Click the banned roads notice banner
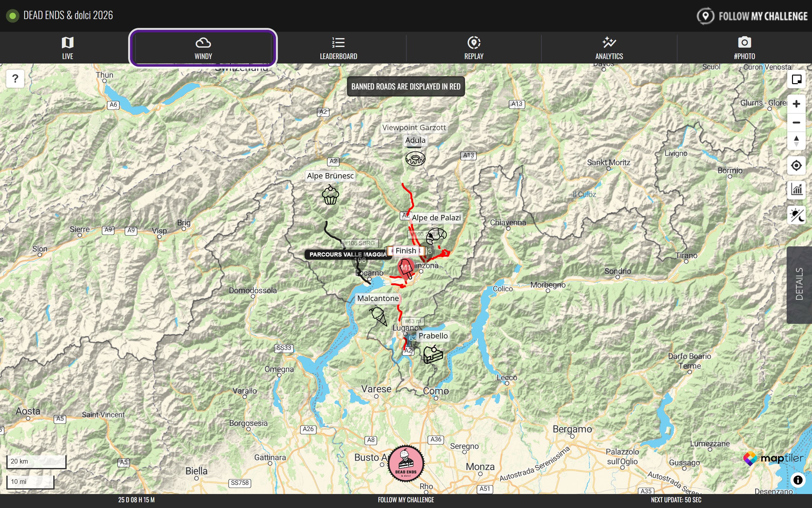This screenshot has width=812, height=508. point(406,86)
